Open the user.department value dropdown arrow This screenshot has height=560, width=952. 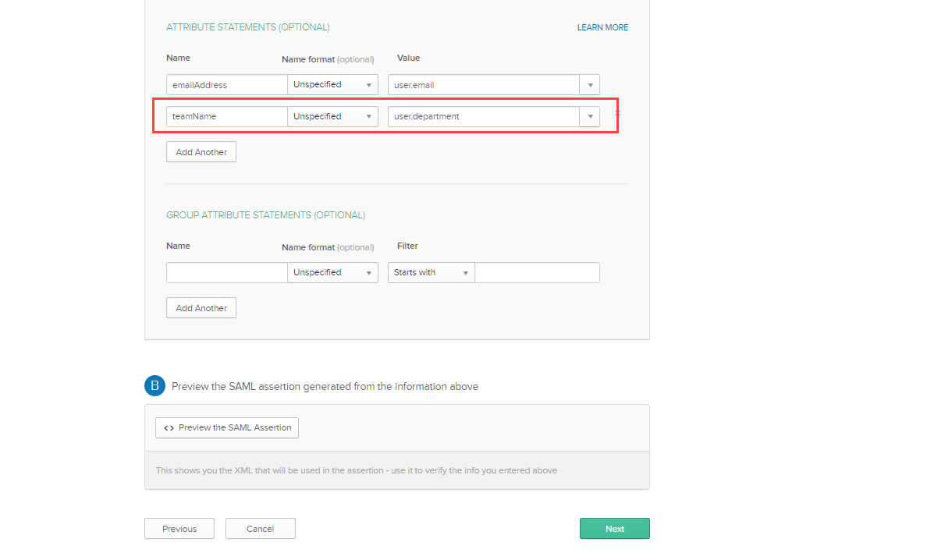pyautogui.click(x=590, y=116)
